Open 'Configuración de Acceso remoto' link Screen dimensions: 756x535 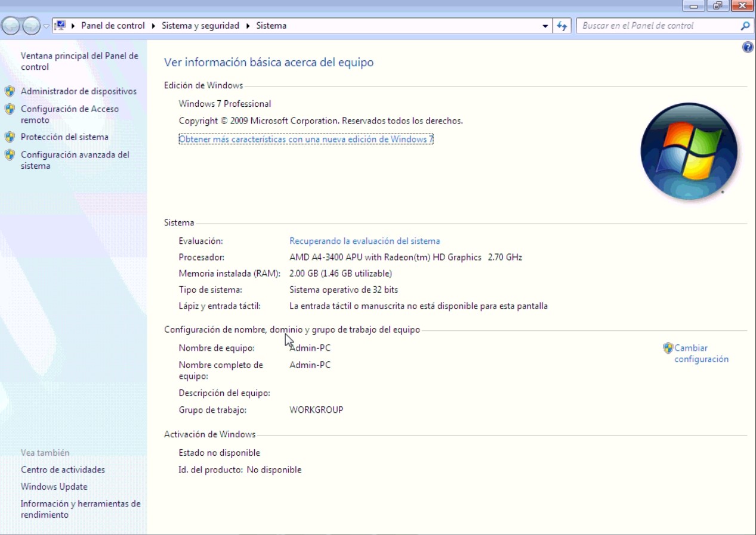pyautogui.click(x=70, y=115)
